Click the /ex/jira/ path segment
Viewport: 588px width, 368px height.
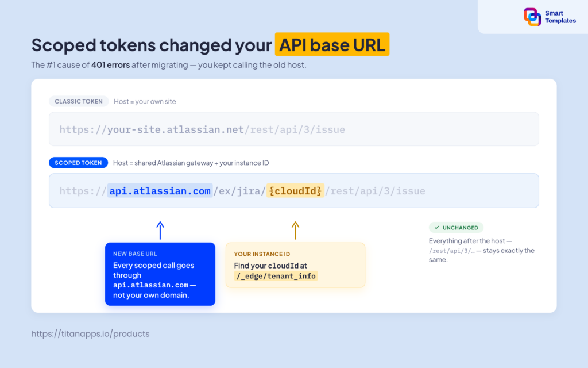pyautogui.click(x=239, y=191)
